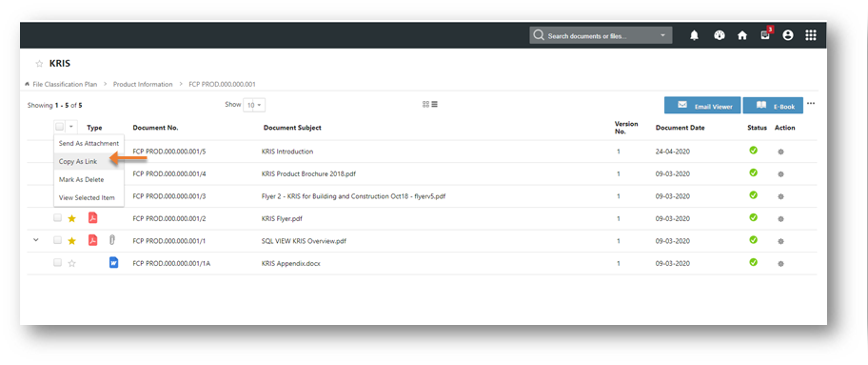
Task: Open the PDF icon for SQL VIEW KRIS Overview.pdf
Action: click(x=93, y=240)
